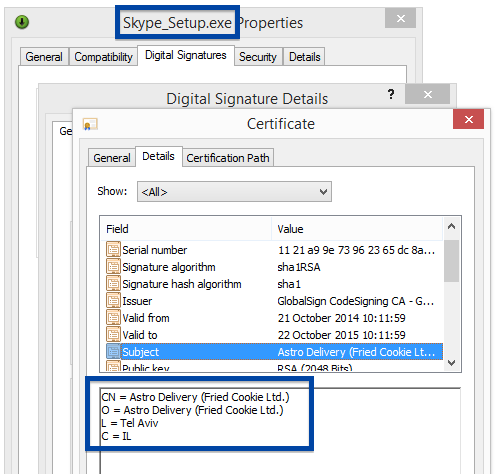
Task: Click the sha1 hash algorithm value
Action: click(x=289, y=284)
